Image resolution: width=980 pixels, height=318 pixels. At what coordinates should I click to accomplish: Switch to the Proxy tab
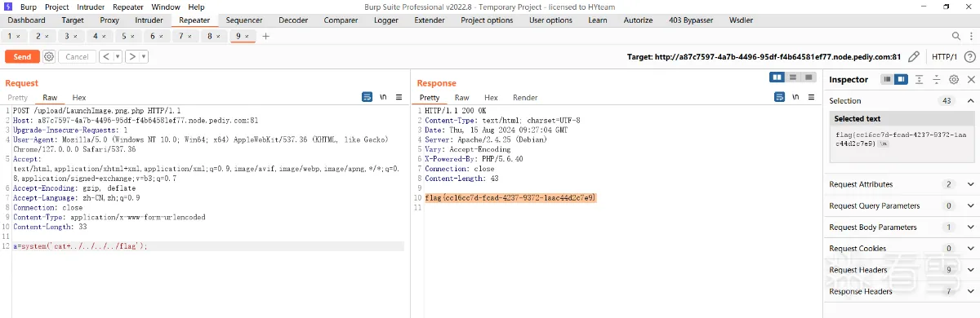[109, 20]
